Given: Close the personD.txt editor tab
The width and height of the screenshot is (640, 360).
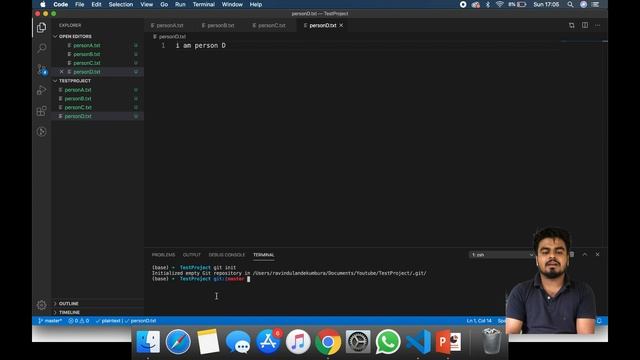Looking at the screenshot, I should coord(341,25).
